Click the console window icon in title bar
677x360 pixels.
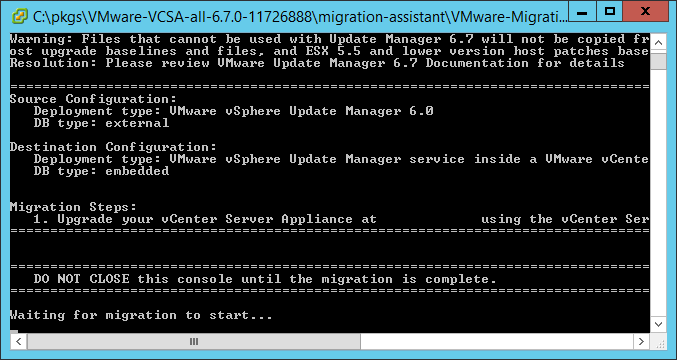pos(20,16)
